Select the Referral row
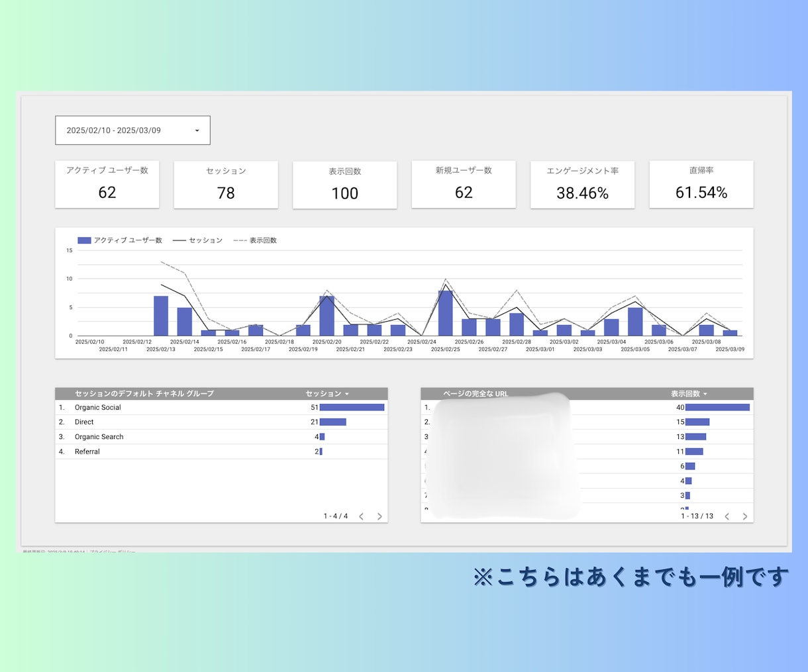Viewport: 808px width, 672px height. pyautogui.click(x=221, y=452)
